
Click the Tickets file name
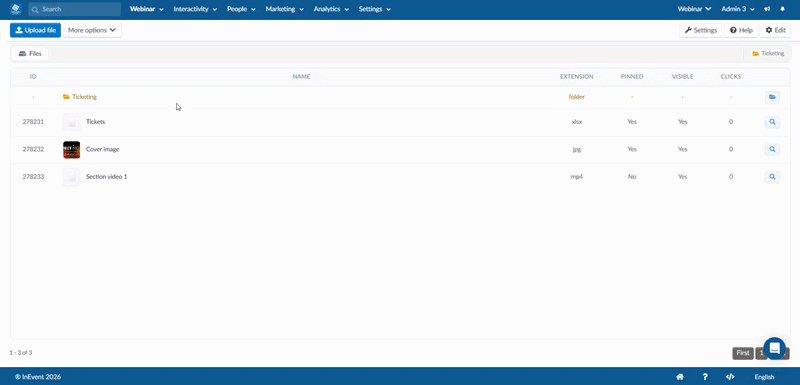pyautogui.click(x=95, y=122)
